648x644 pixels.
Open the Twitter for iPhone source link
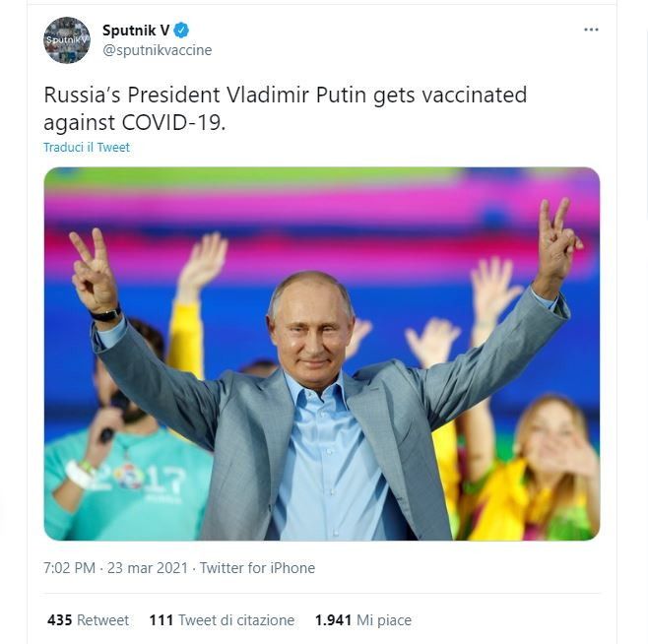pos(257,568)
